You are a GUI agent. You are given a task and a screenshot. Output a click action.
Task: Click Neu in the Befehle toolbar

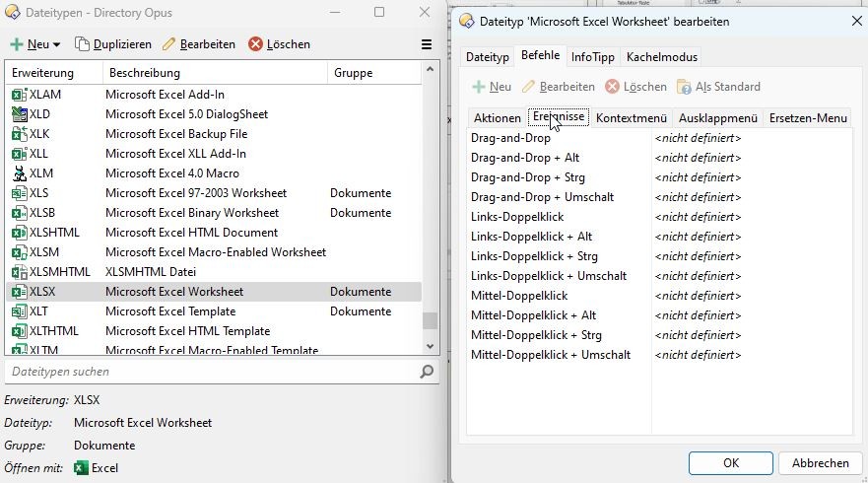(x=492, y=87)
